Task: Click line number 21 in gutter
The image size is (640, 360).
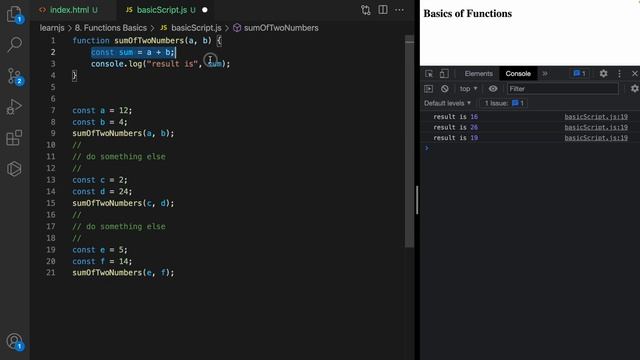Action: pyautogui.click(x=51, y=273)
